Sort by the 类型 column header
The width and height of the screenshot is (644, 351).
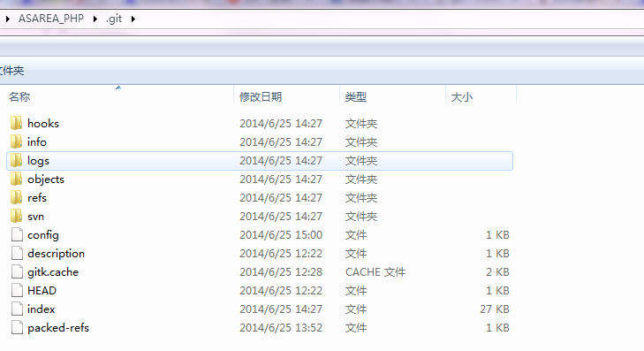coord(356,97)
